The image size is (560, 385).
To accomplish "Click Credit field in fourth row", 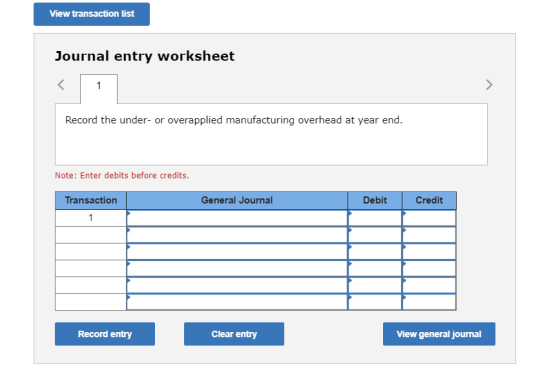I will pos(429,268).
